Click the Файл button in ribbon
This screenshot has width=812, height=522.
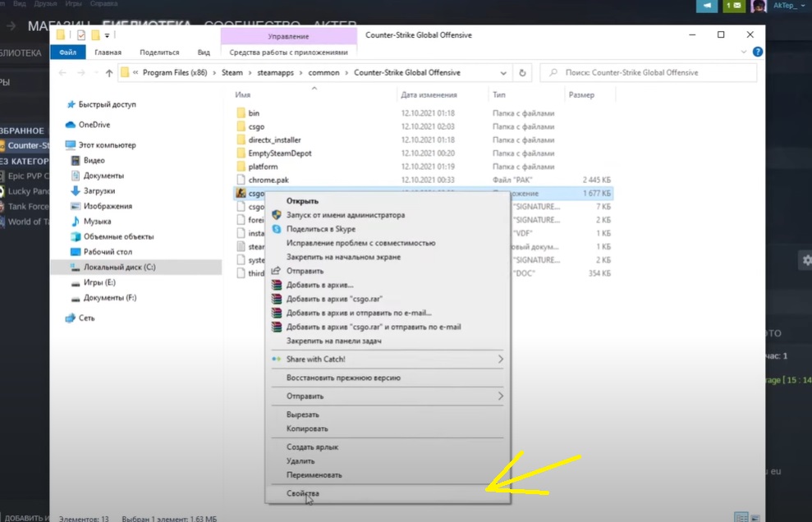pyautogui.click(x=68, y=52)
